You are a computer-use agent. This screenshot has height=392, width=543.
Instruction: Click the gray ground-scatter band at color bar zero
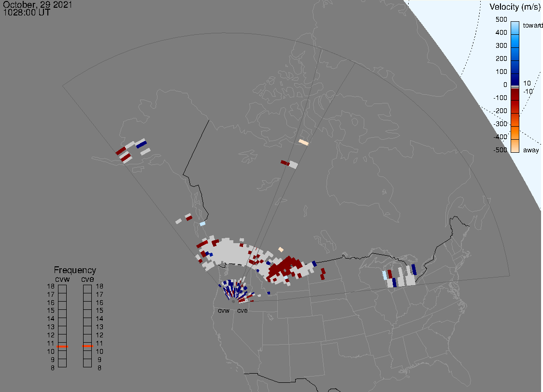515,87
